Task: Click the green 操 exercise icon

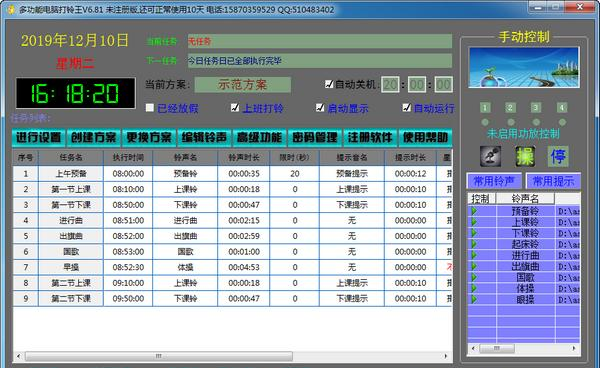Action: point(525,156)
